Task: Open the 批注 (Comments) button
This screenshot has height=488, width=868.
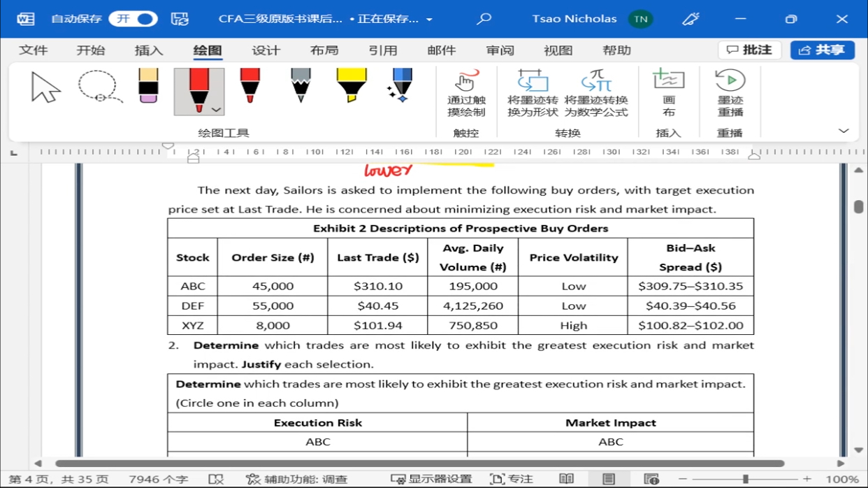Action: (750, 50)
